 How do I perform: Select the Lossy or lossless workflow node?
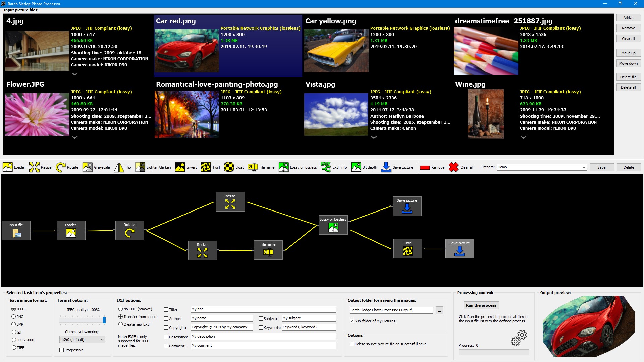tap(333, 225)
